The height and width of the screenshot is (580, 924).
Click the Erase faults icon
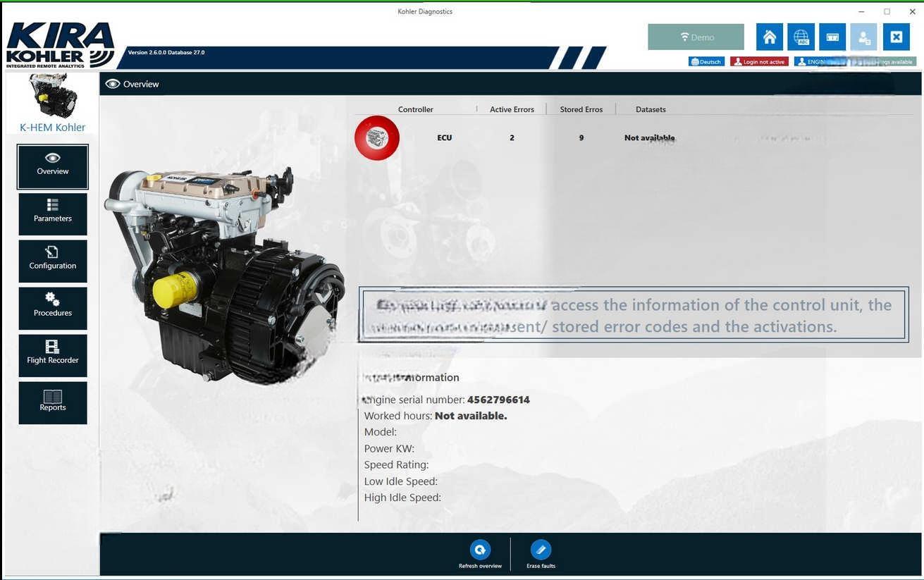pyautogui.click(x=541, y=550)
